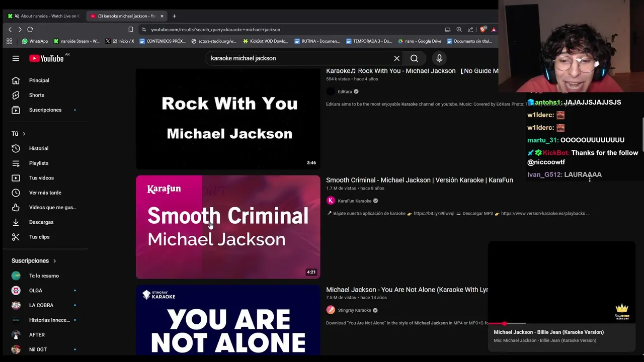Open Stingray Karaoke channel name
The height and width of the screenshot is (362, 644).
point(354,310)
